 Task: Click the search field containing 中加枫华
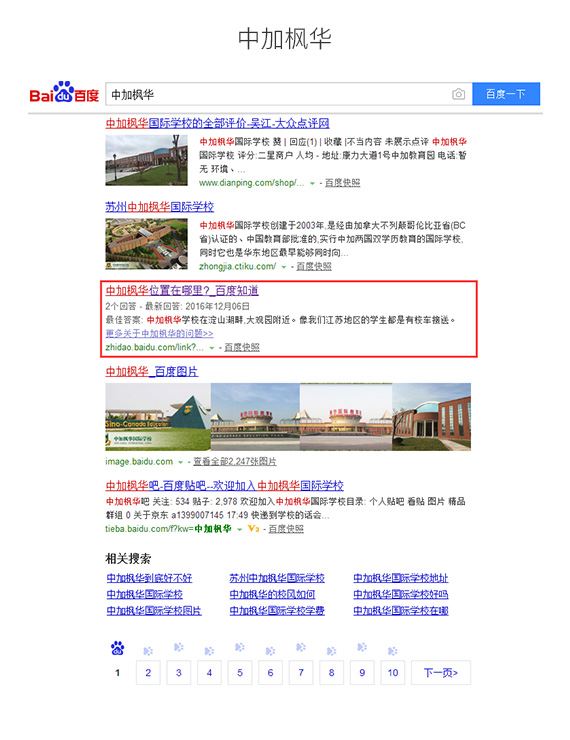click(x=278, y=94)
